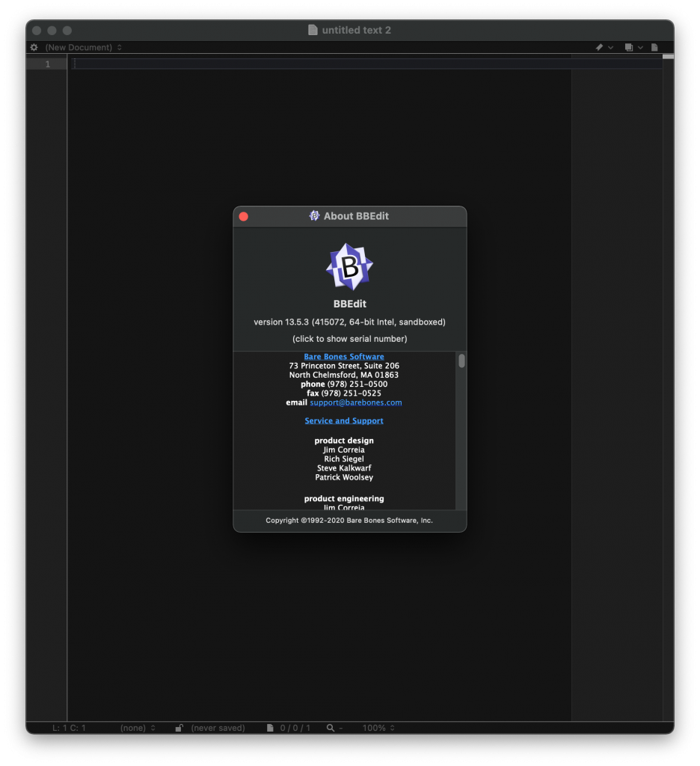Open the (none) language popup
This screenshot has height=766, width=700.
(138, 728)
